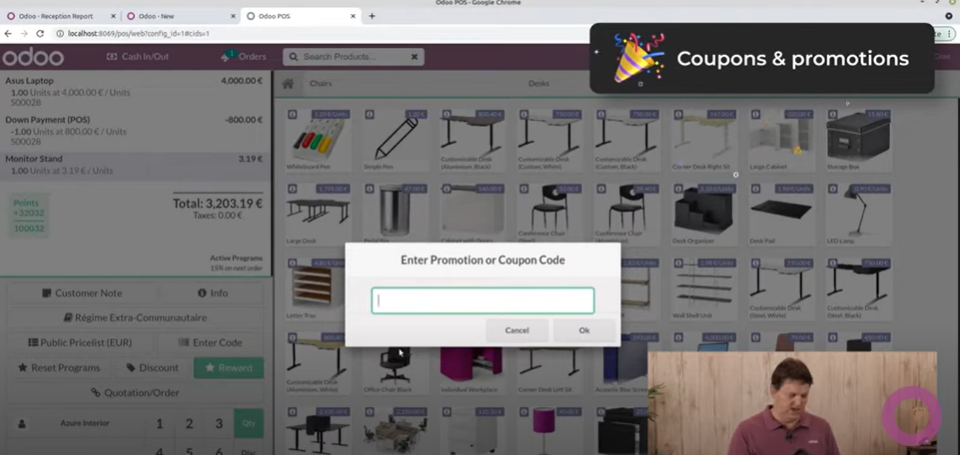
Task: Add LED Lamp product
Action: click(858, 215)
